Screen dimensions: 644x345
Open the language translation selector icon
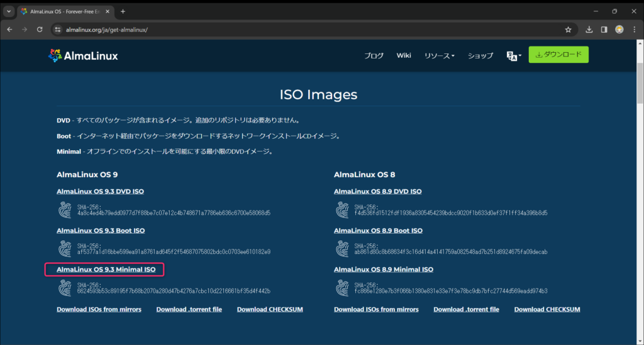pyautogui.click(x=514, y=55)
